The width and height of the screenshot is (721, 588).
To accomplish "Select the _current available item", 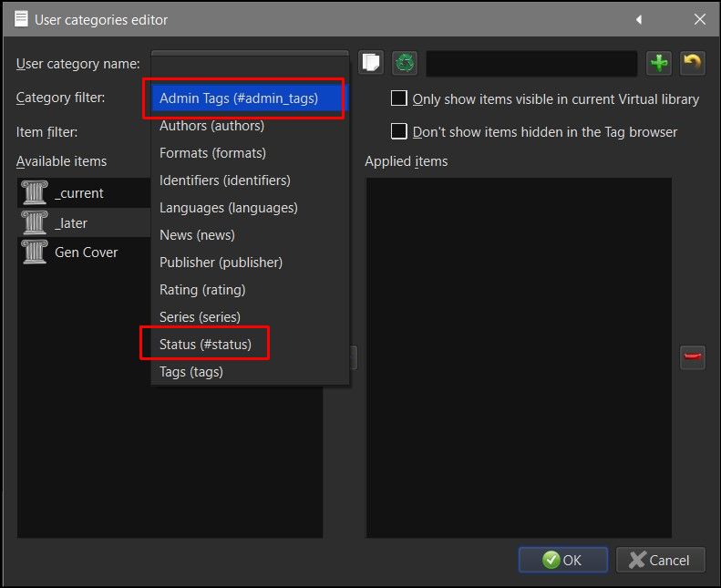I will pyautogui.click(x=84, y=192).
